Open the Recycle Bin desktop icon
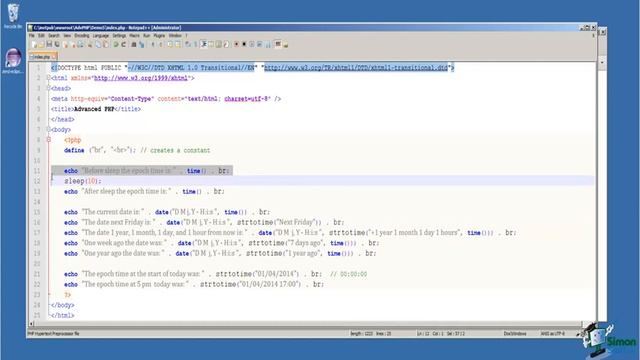 (13, 16)
